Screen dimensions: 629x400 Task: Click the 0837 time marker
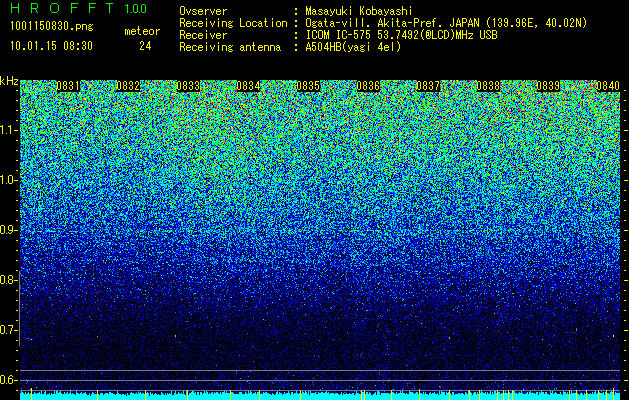[428, 86]
